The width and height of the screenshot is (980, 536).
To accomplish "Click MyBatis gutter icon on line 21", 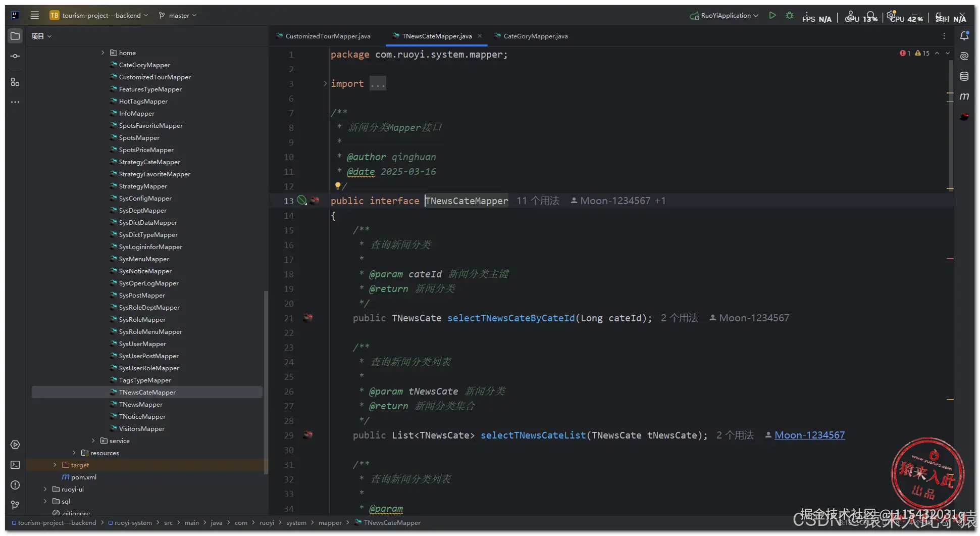I will click(308, 318).
